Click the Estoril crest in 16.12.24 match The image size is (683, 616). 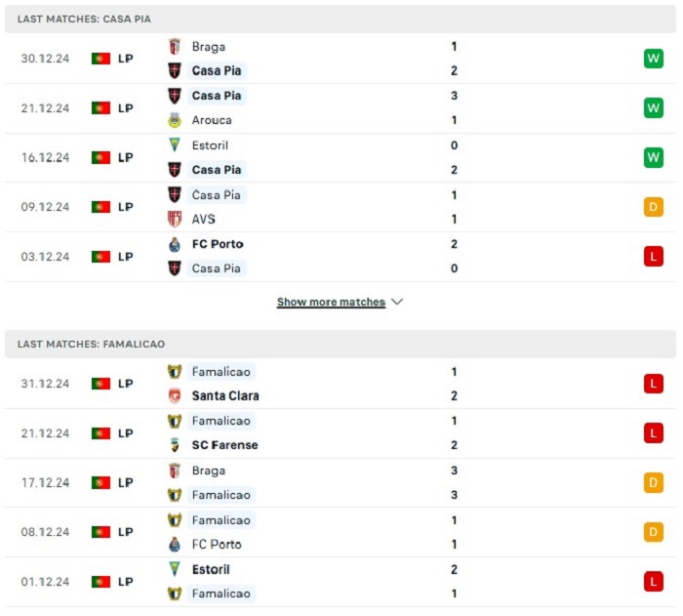[175, 144]
